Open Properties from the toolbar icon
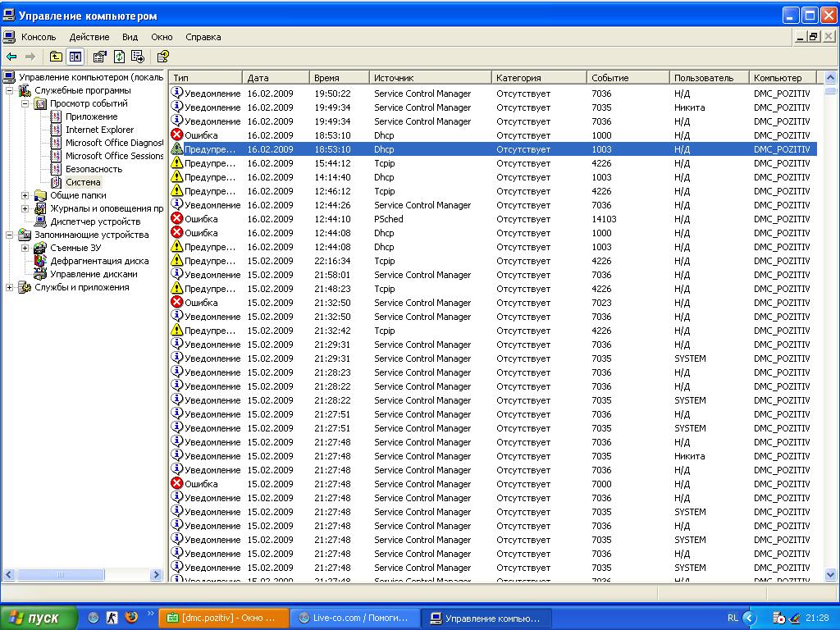This screenshot has height=630, width=840. click(x=99, y=57)
